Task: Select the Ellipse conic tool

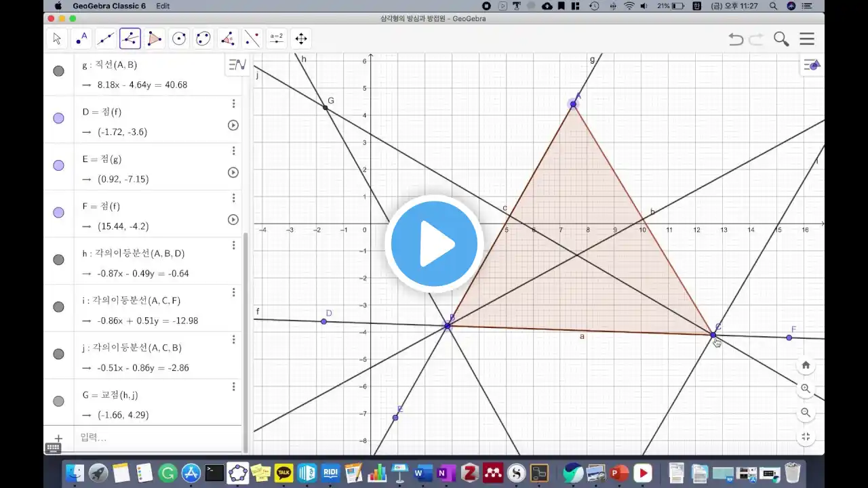Action: 203,39
